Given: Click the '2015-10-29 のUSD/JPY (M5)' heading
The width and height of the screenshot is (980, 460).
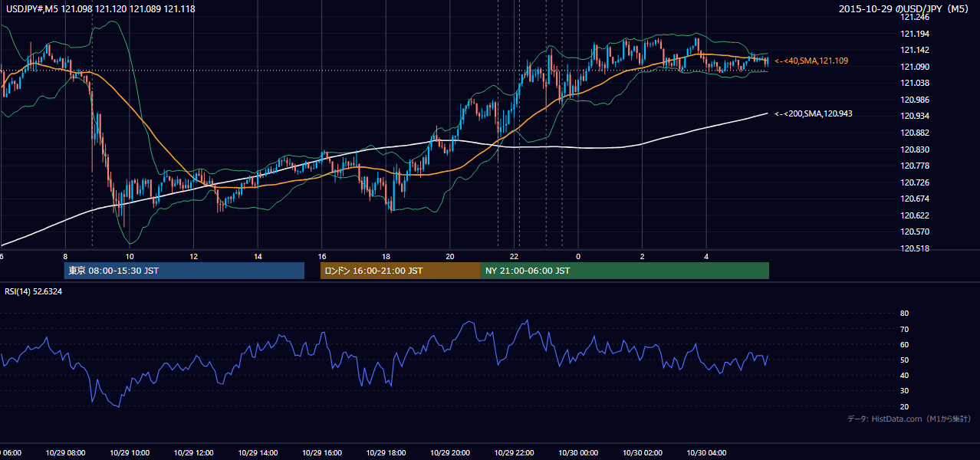Looking at the screenshot, I should (x=906, y=8).
